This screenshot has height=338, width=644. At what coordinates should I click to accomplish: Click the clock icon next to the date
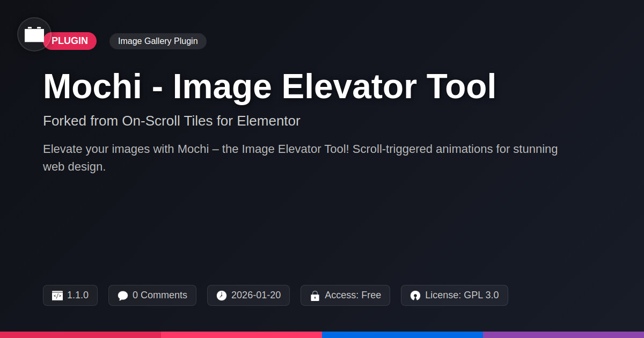coord(222,296)
